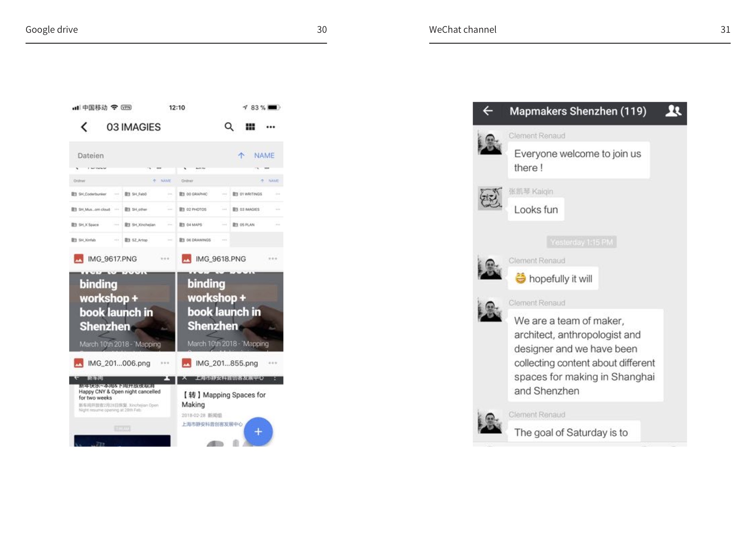Switch to grid view icon
756x536 pixels.
(250, 127)
